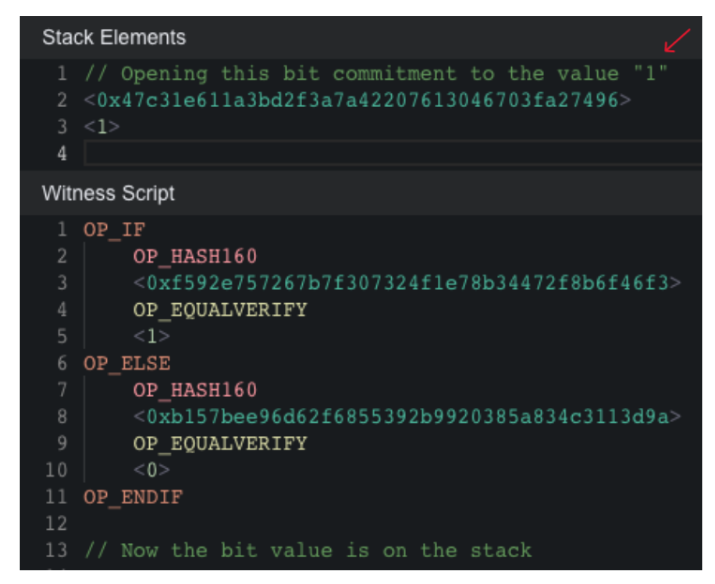Click the red diagonal arrow icon

677,41
